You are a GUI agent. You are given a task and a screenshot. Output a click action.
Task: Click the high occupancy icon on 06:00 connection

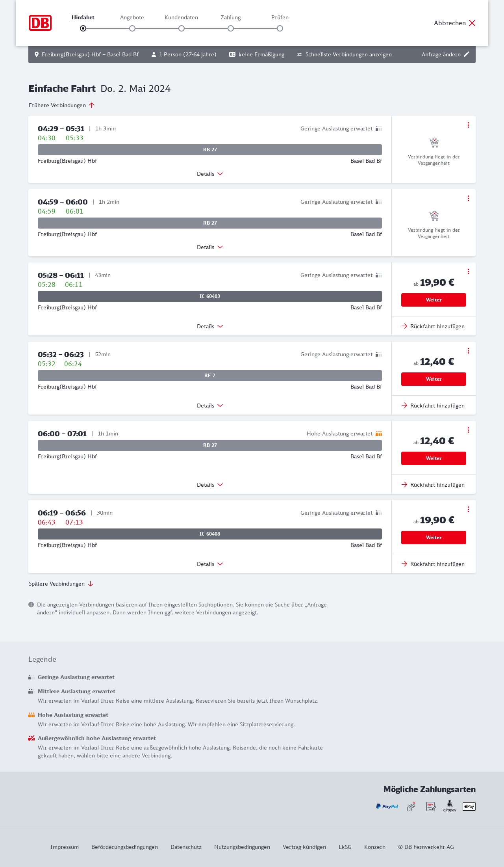click(x=379, y=433)
